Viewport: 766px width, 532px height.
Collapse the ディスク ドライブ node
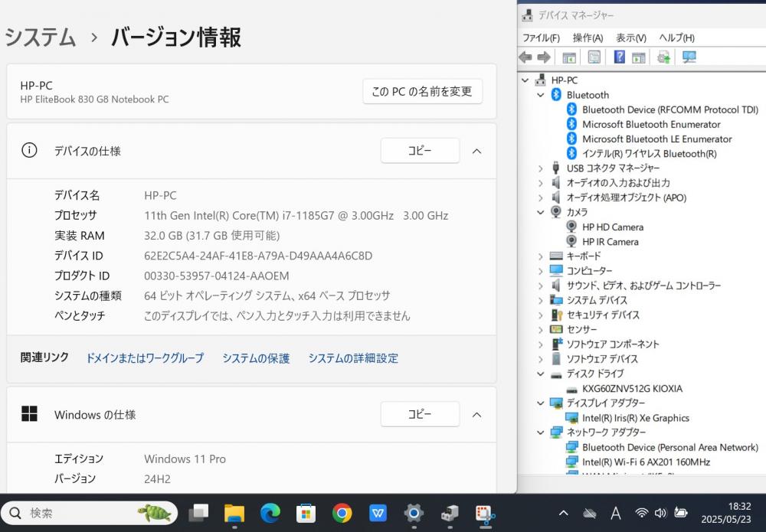tap(540, 374)
